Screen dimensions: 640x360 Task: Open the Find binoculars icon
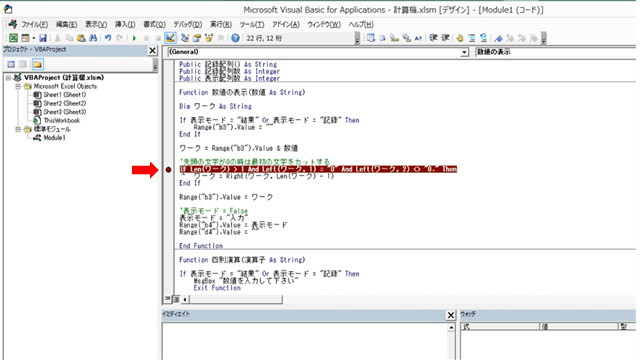pyautogui.click(x=93, y=38)
